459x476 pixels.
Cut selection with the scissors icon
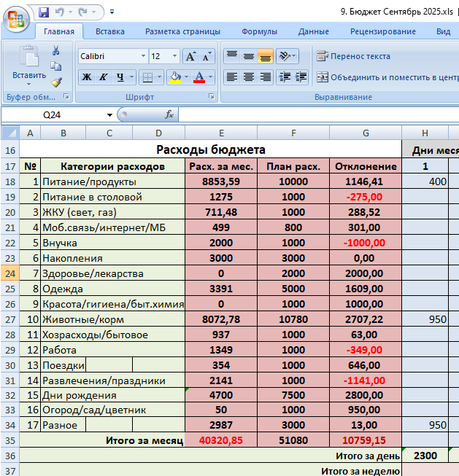click(55, 50)
